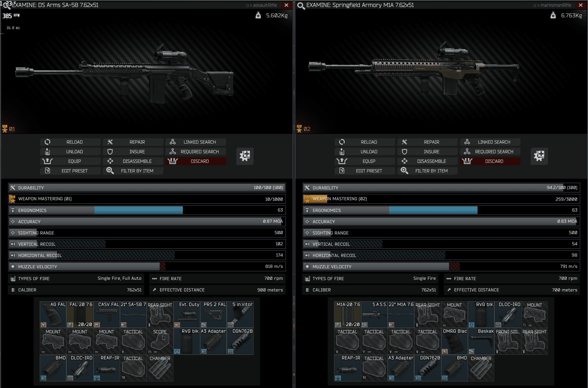Select SA-58 RVG blk. foregrip slot
588x388 pixels.
click(x=187, y=341)
